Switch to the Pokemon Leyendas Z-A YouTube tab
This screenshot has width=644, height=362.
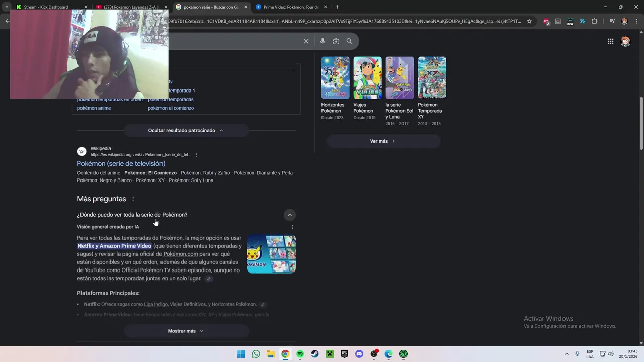[131, 7]
